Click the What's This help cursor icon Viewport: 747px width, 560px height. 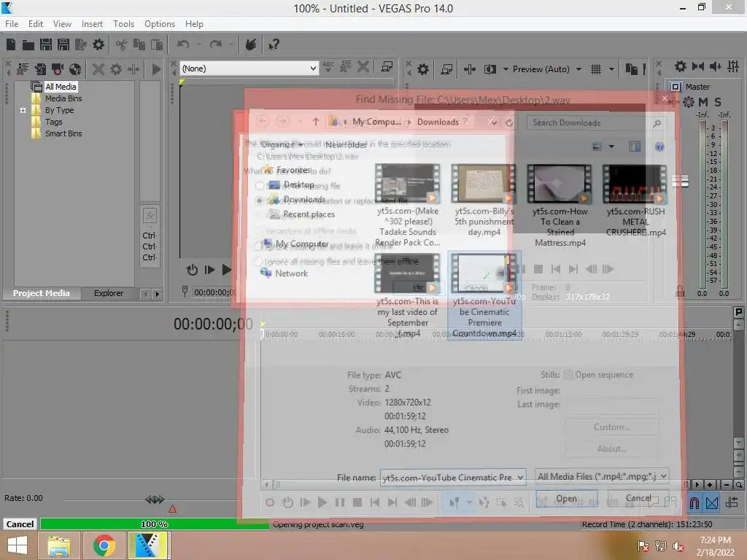274,44
